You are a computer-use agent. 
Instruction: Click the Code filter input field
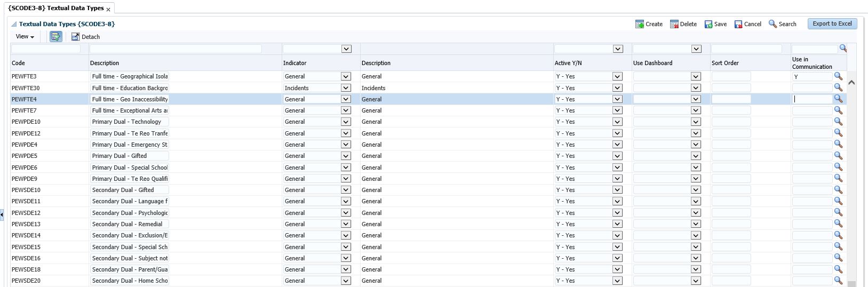46,49
